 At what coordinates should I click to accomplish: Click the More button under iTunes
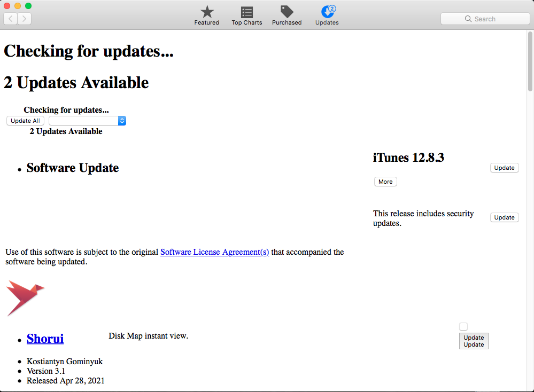(385, 182)
